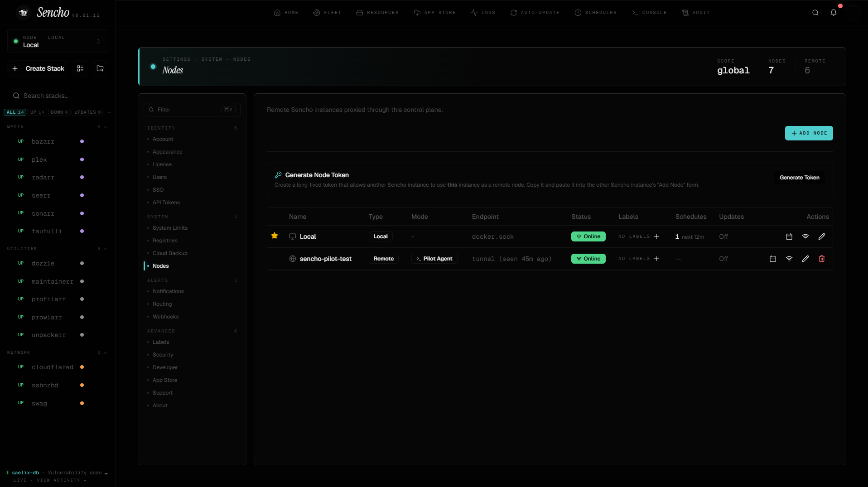Go to the Home tab in the top navigation
This screenshot has width=868, height=487.
286,13
